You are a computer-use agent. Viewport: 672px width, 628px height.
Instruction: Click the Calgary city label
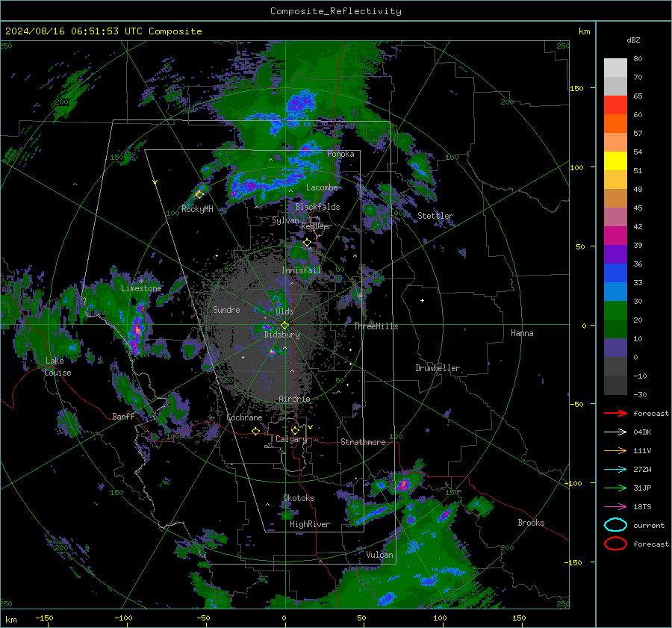pos(291,440)
